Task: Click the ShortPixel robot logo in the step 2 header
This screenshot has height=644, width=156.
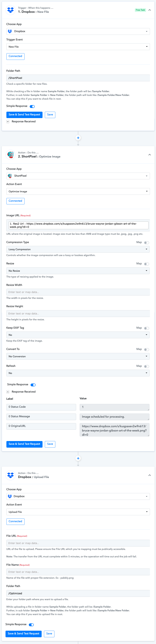Action: click(10, 155)
